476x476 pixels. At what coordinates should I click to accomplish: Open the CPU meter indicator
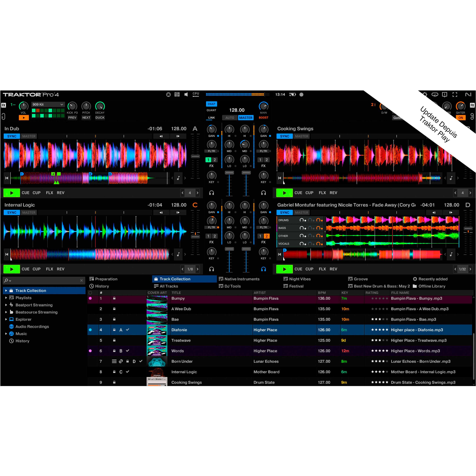(196, 94)
